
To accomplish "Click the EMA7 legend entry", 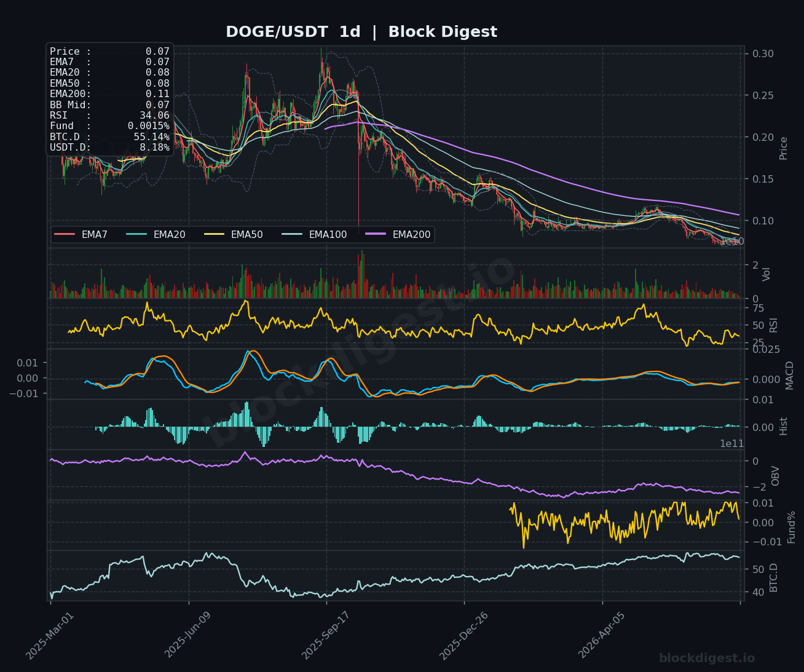I will [x=81, y=234].
